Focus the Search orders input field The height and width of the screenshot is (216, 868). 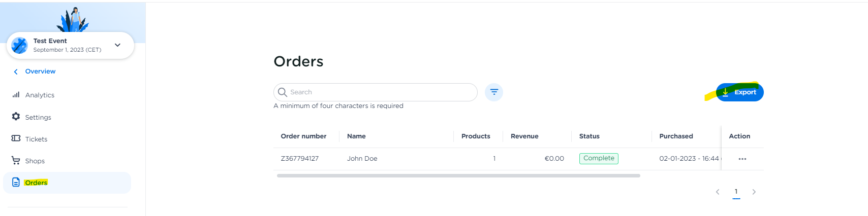point(381,92)
